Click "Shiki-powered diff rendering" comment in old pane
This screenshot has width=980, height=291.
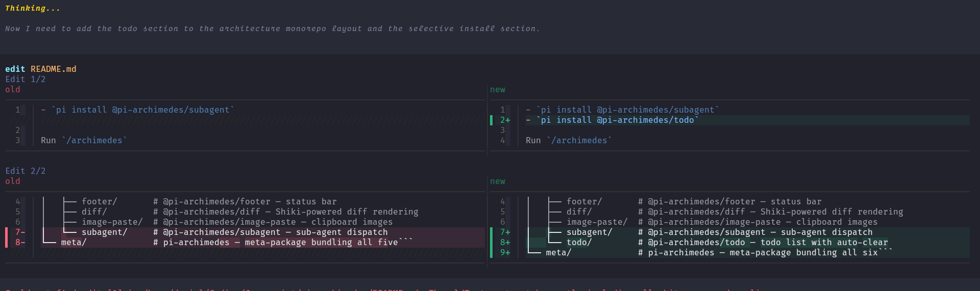347,211
